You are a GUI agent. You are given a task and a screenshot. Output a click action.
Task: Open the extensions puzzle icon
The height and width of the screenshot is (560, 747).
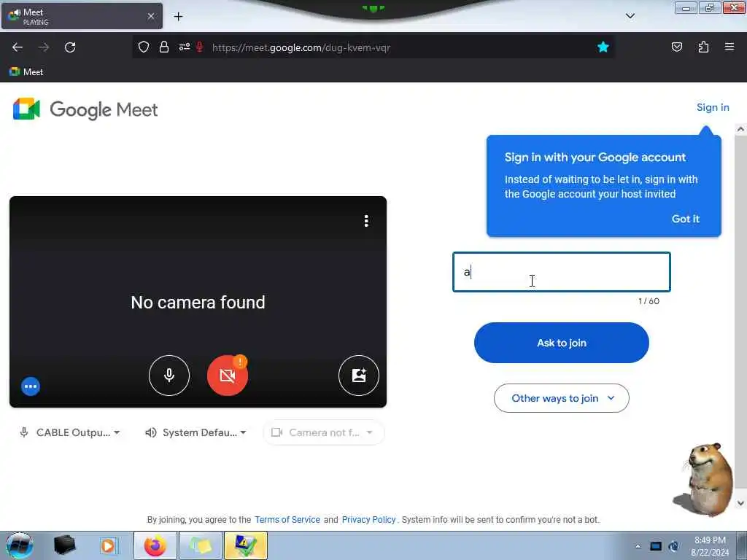703,47
